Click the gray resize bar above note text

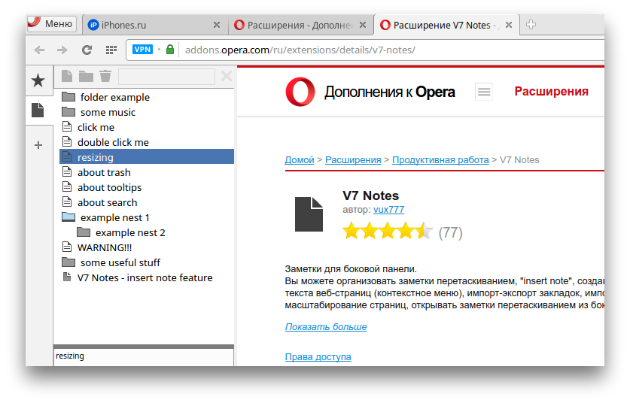coord(143,346)
